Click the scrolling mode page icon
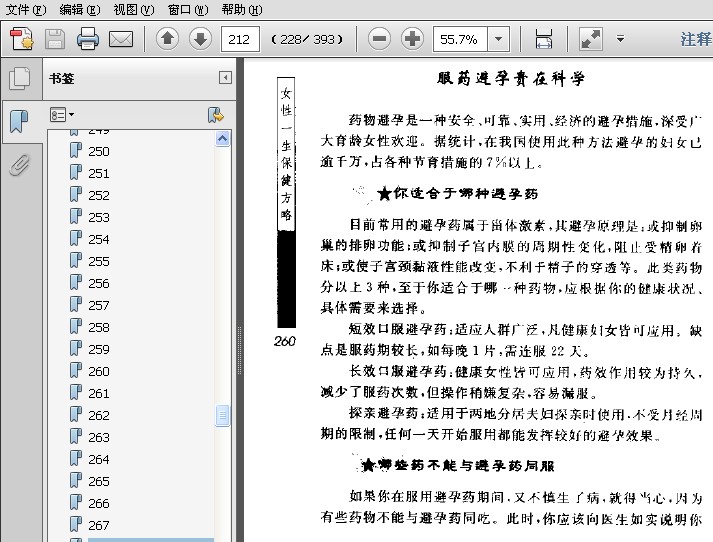The height and width of the screenshot is (542, 713). [x=544, y=39]
